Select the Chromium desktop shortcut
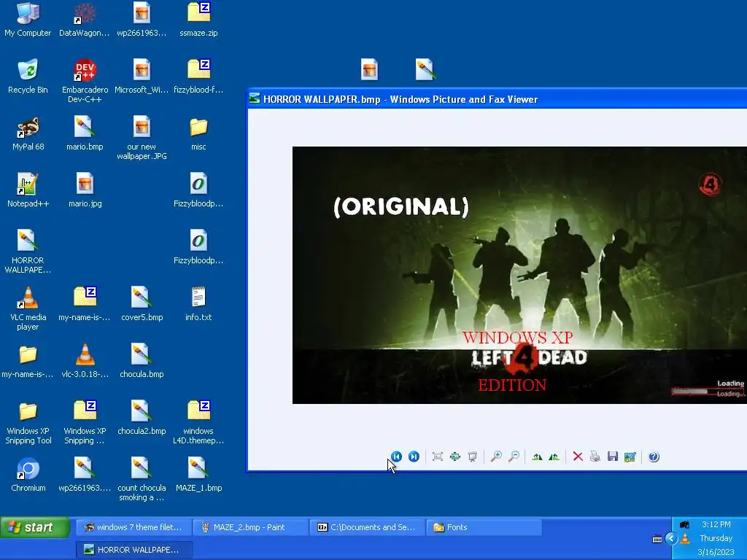747x560 pixels. coord(28,475)
